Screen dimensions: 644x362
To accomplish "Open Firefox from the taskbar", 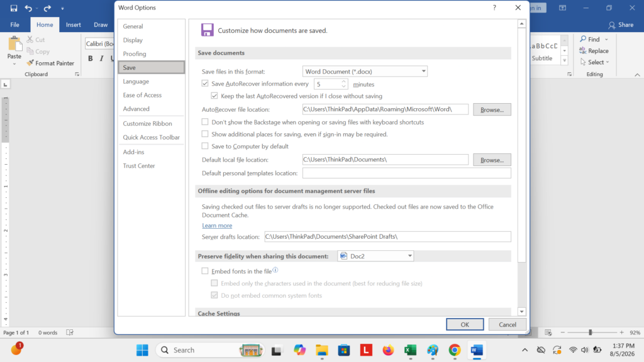I will pos(387,350).
